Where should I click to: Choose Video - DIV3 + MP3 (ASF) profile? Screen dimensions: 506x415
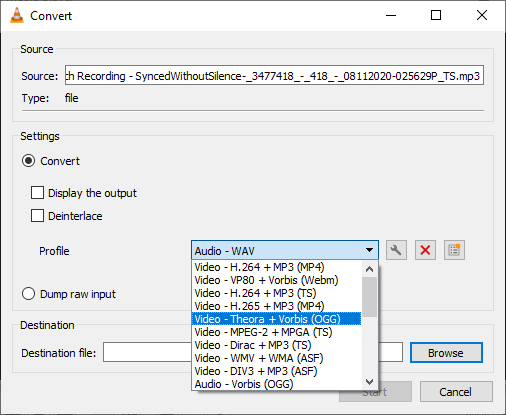click(x=276, y=371)
